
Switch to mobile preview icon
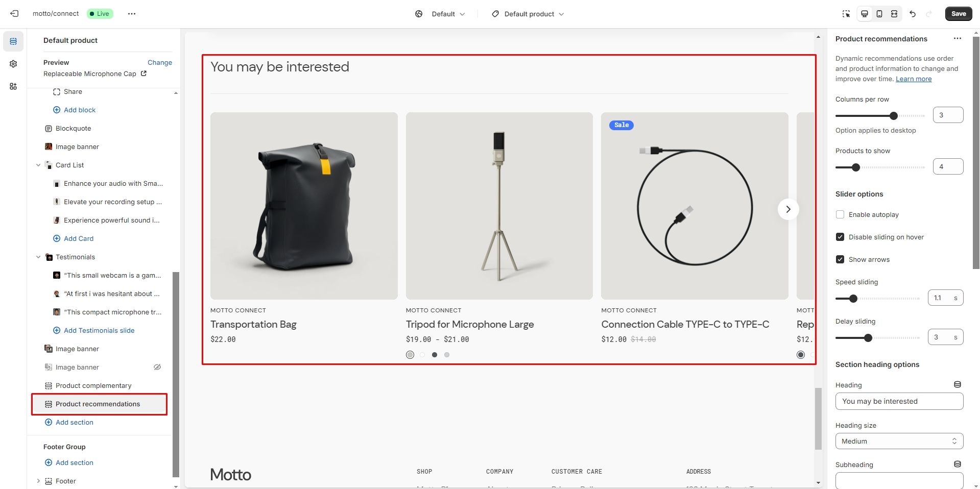[879, 14]
